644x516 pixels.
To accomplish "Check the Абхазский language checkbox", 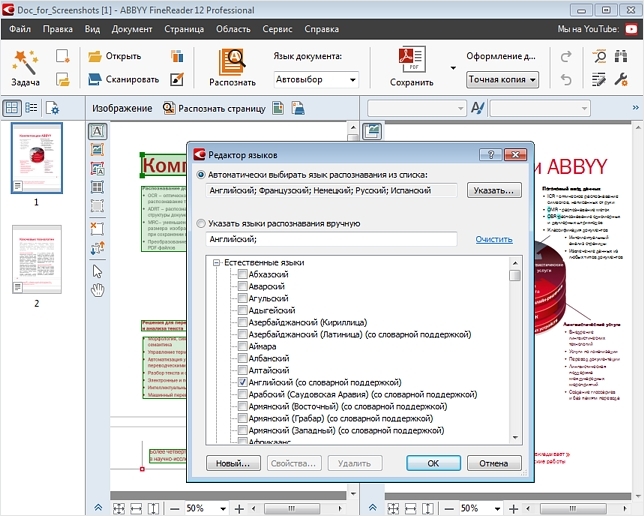I will pos(242,274).
